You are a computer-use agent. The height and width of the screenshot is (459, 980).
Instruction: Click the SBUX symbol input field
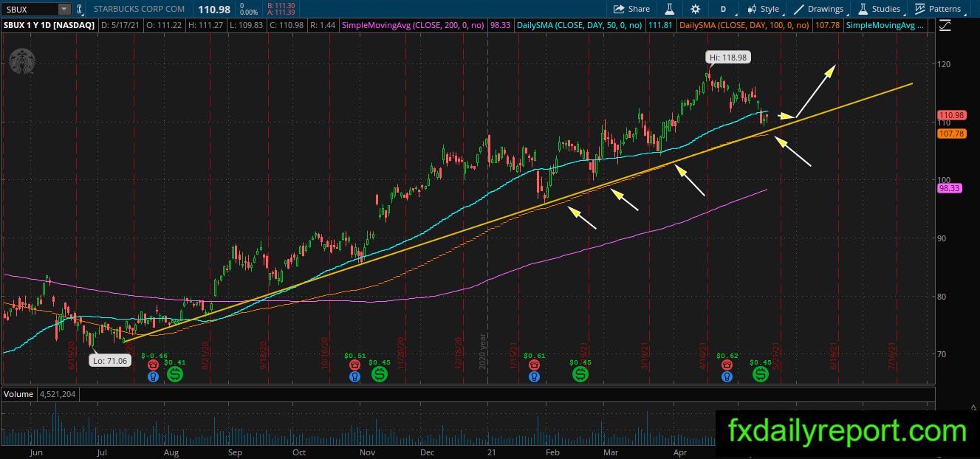click(30, 9)
